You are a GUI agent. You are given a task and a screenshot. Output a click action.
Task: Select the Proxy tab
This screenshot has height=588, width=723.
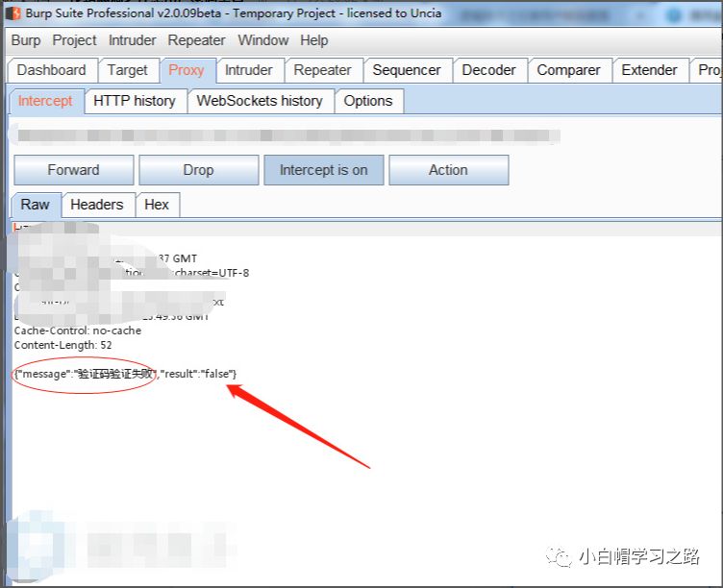tap(187, 70)
